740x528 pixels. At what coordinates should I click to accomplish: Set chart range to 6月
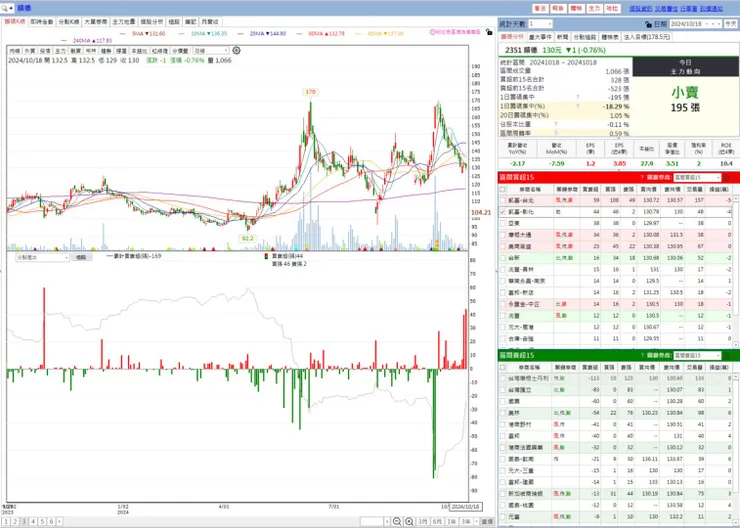pos(437,521)
